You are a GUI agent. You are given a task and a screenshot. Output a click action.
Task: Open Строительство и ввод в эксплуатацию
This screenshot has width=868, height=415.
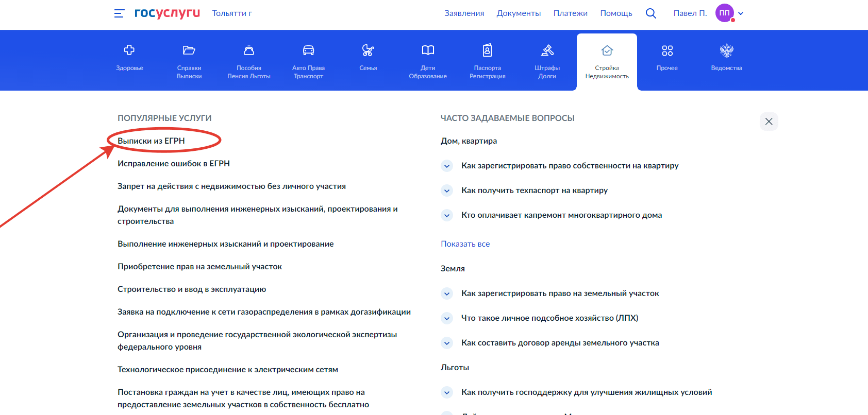pos(192,289)
